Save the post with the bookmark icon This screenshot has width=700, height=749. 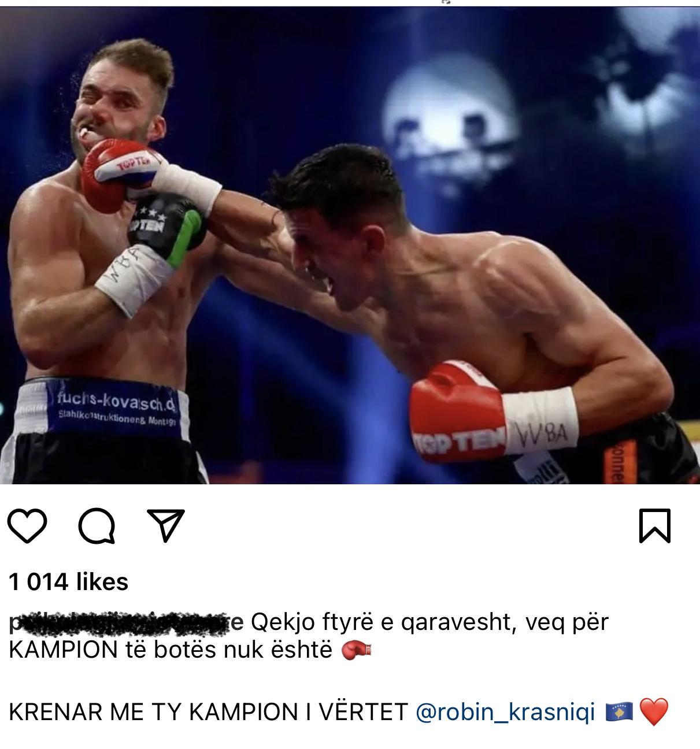click(x=655, y=525)
